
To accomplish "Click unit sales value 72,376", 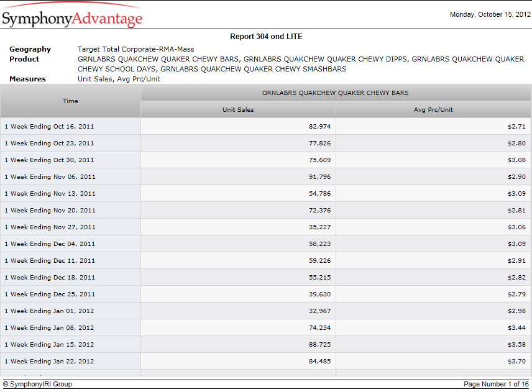I will (319, 210).
